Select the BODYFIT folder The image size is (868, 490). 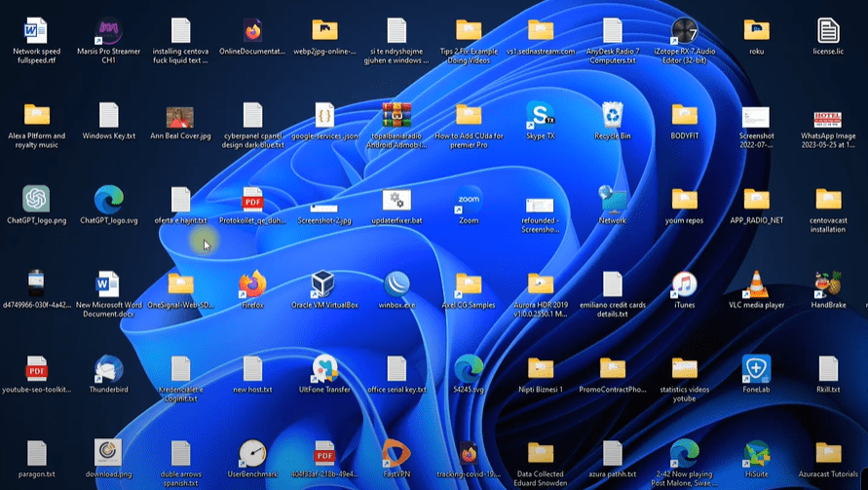click(x=684, y=116)
